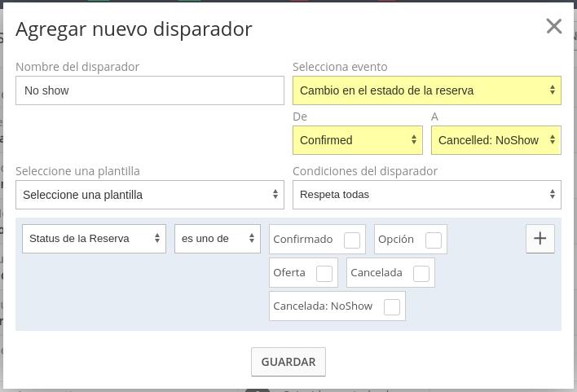
Task: Click the Oferta option label
Action: coord(289,273)
